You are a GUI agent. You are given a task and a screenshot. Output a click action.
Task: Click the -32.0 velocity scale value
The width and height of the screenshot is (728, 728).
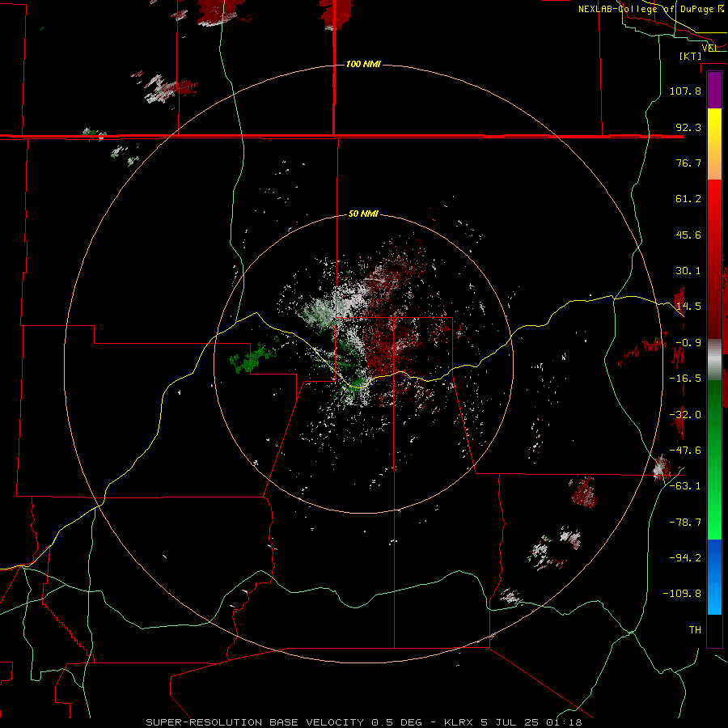(685, 415)
